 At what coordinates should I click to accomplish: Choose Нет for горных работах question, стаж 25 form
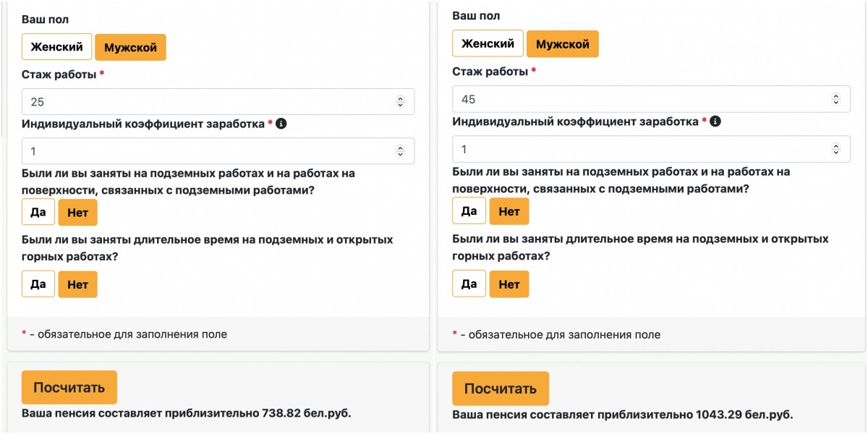point(77,284)
